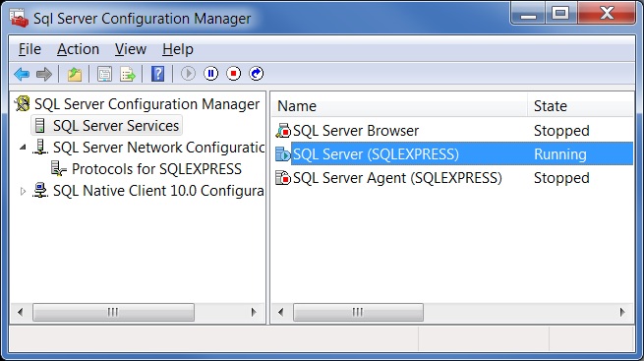644x361 pixels.
Task: Expand SQL Native Client 10.0 Configuration node
Action: point(23,191)
